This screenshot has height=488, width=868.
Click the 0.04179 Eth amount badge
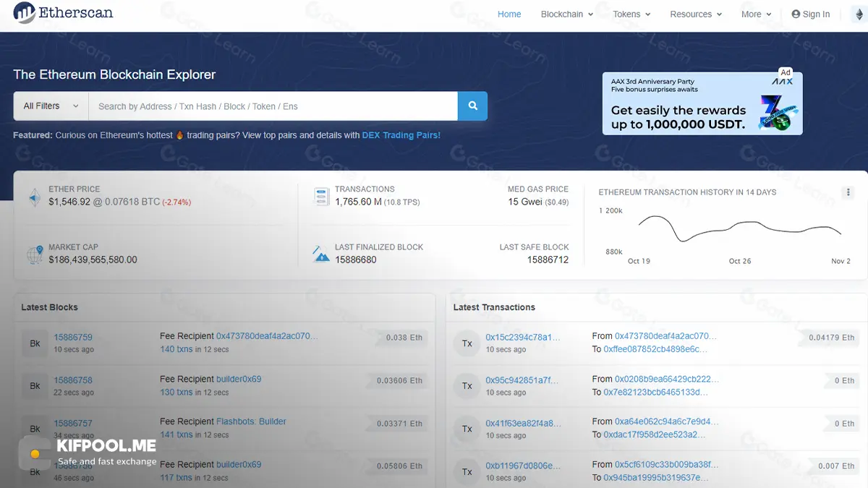pyautogui.click(x=830, y=338)
